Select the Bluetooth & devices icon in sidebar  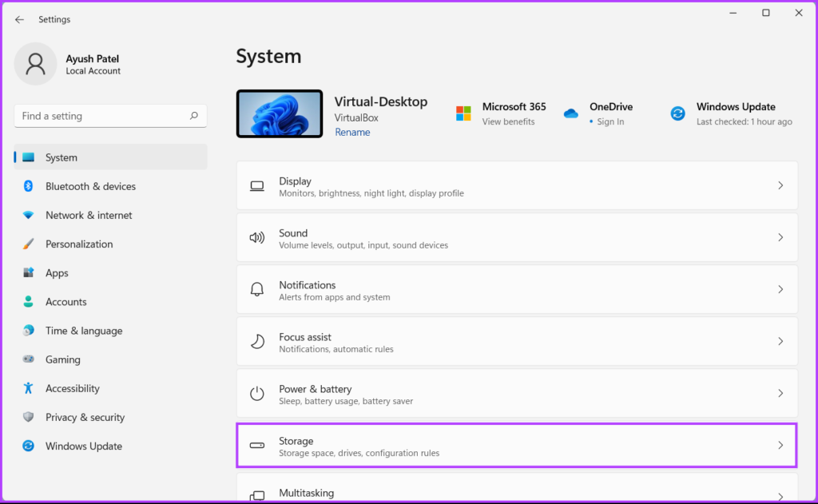tap(28, 186)
